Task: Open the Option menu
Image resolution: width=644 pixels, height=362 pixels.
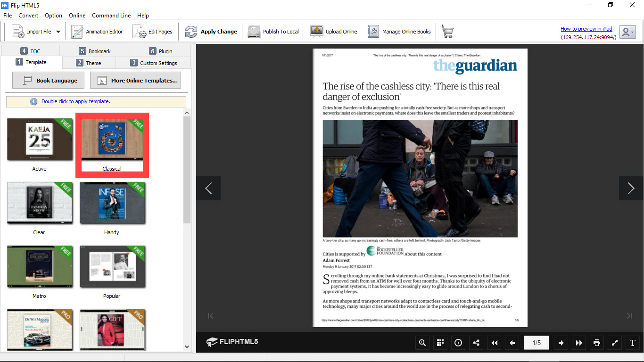Action: (54, 16)
